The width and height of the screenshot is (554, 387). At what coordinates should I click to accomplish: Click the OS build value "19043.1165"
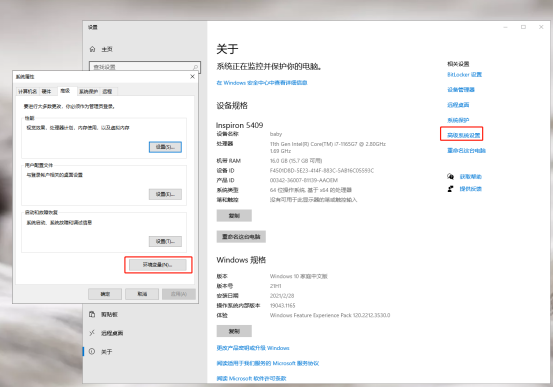(x=283, y=306)
